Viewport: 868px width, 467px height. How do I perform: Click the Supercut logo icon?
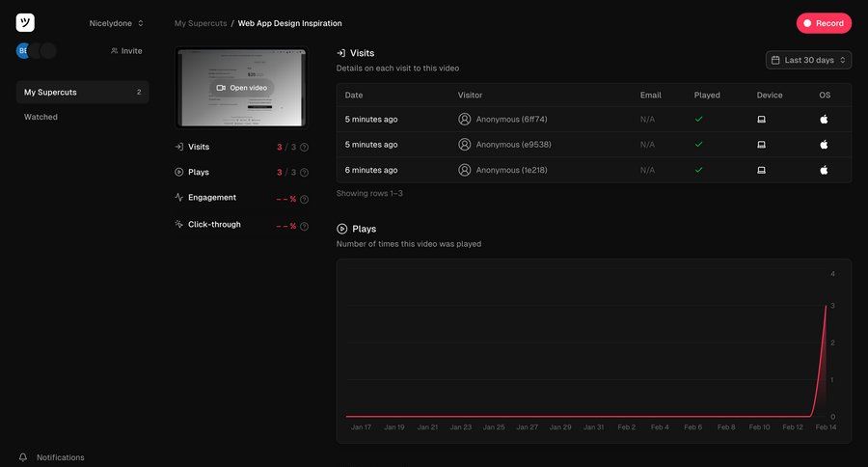(x=25, y=22)
